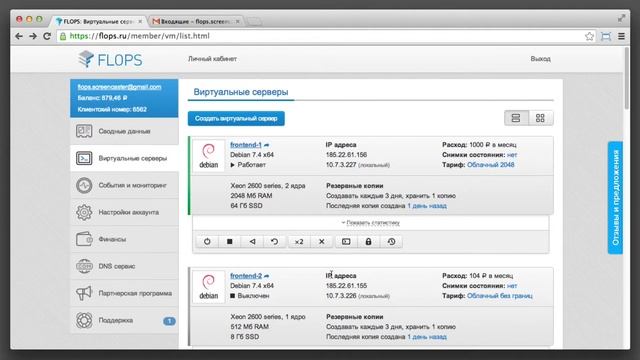
Task: Click frontend-1 snapshots 'нет' link
Action: coord(512,155)
